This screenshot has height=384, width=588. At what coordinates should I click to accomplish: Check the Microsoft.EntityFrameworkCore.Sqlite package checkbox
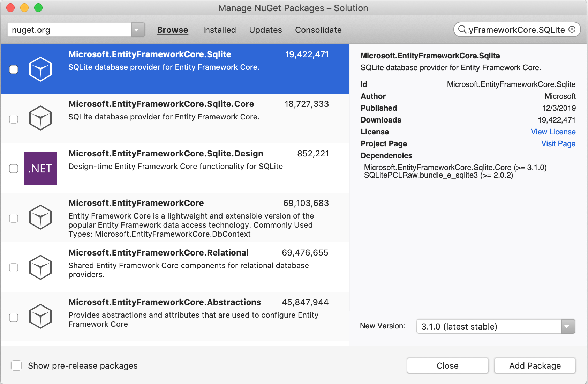coord(14,70)
